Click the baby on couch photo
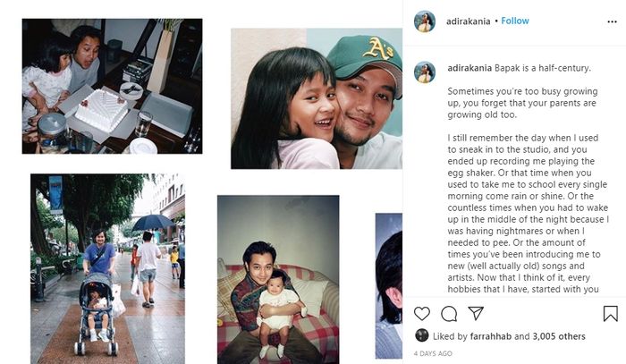The image size is (626, 364). tap(278, 279)
